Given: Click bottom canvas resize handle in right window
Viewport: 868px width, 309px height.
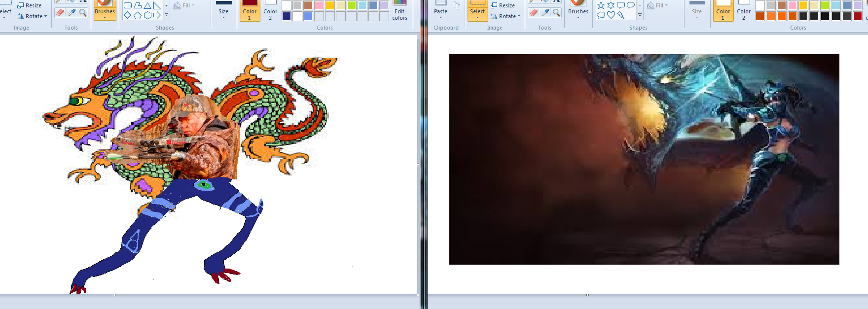Looking at the screenshot, I should (x=587, y=295).
